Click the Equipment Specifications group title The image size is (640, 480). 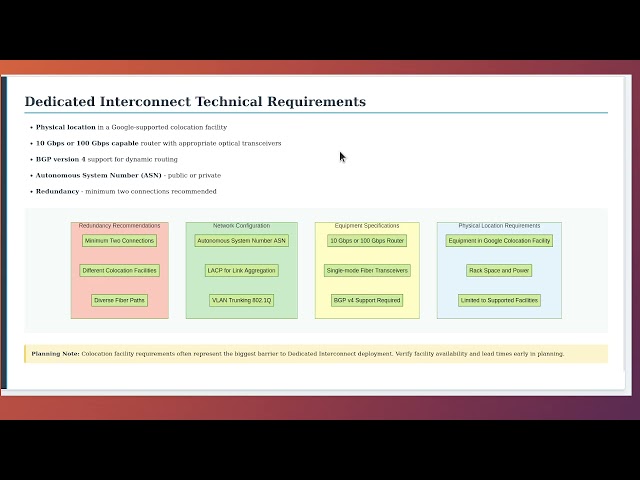367,226
